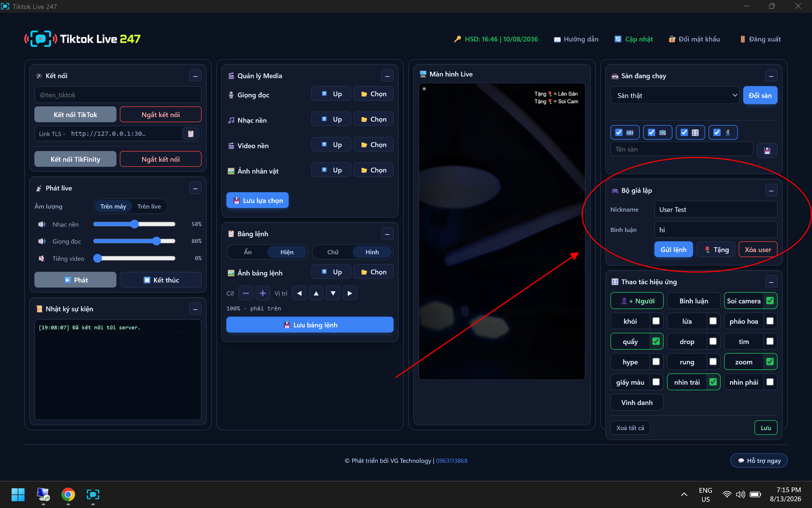Toggle the Soi camera checkbox
The height and width of the screenshot is (508, 812).
click(770, 301)
